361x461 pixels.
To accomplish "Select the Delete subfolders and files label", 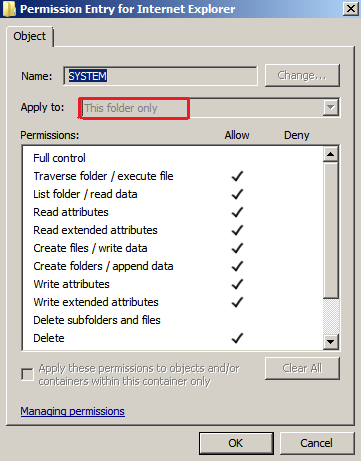I will (x=97, y=320).
